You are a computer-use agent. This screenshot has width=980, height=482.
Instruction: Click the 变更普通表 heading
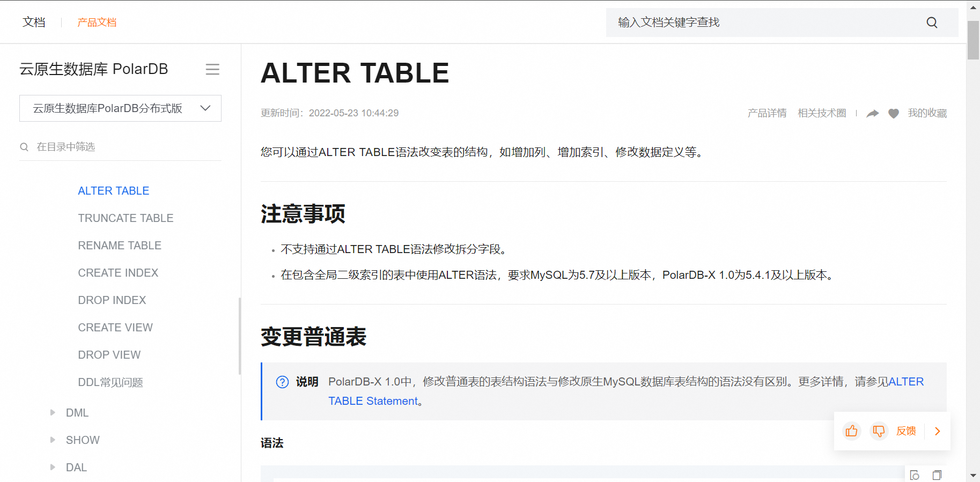coord(314,337)
